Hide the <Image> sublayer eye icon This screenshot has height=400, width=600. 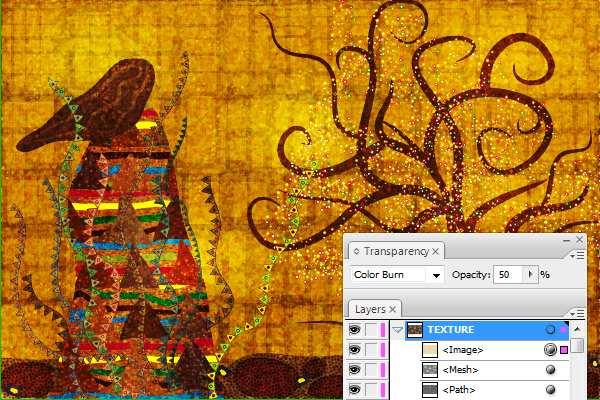coord(355,349)
